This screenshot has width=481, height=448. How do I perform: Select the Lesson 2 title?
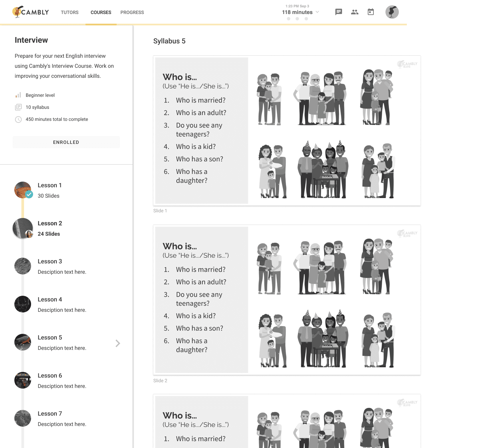(50, 223)
